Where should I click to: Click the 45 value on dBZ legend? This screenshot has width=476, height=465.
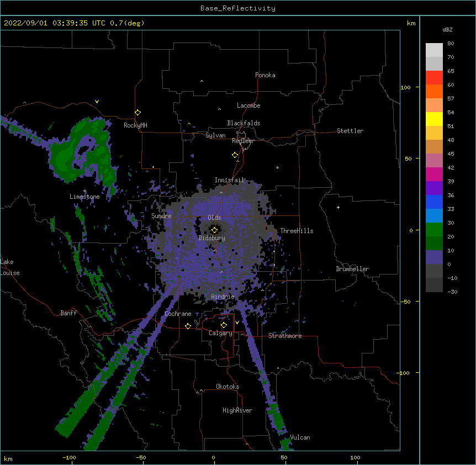point(451,154)
